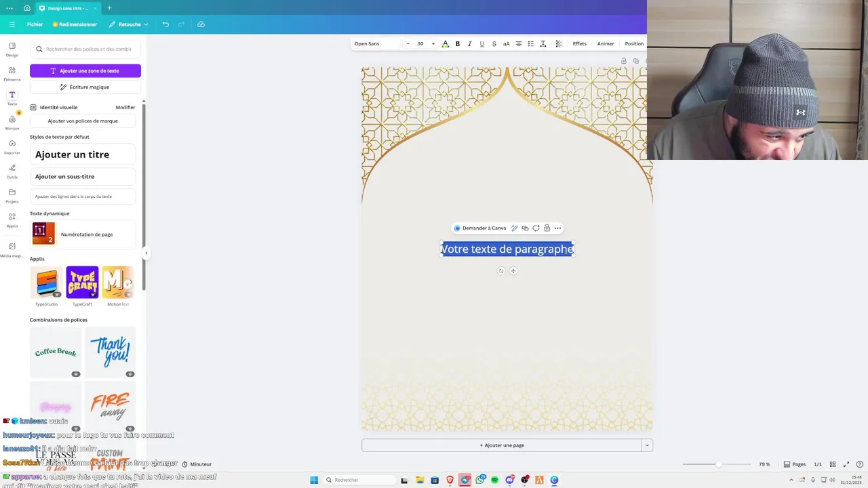Open the Design panel in sidebar
868x488 pixels.
12,49
